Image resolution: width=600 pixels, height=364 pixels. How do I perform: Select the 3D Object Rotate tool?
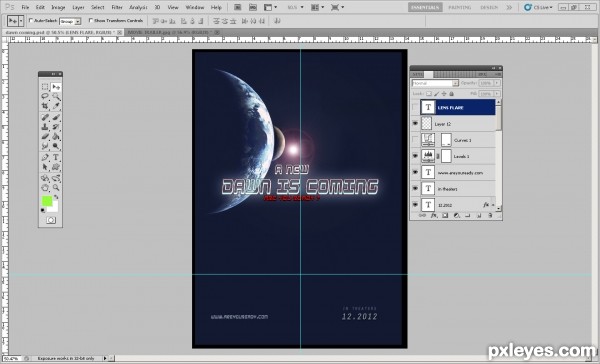(45, 178)
